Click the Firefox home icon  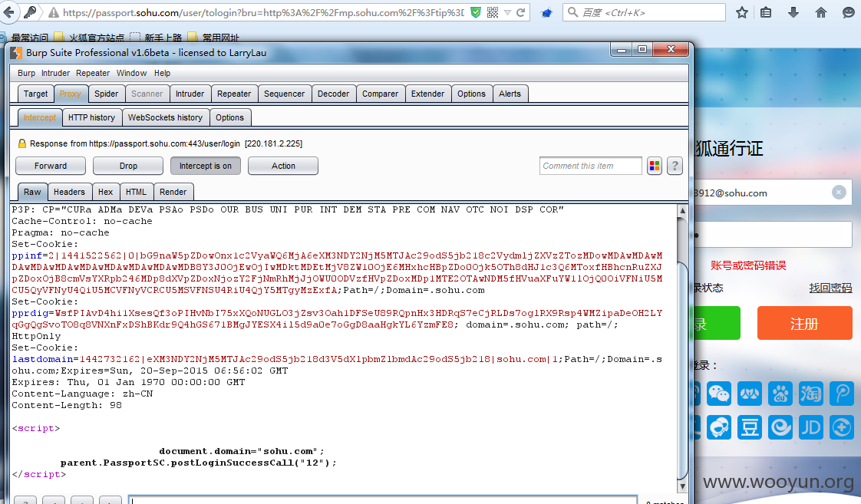[x=821, y=12]
